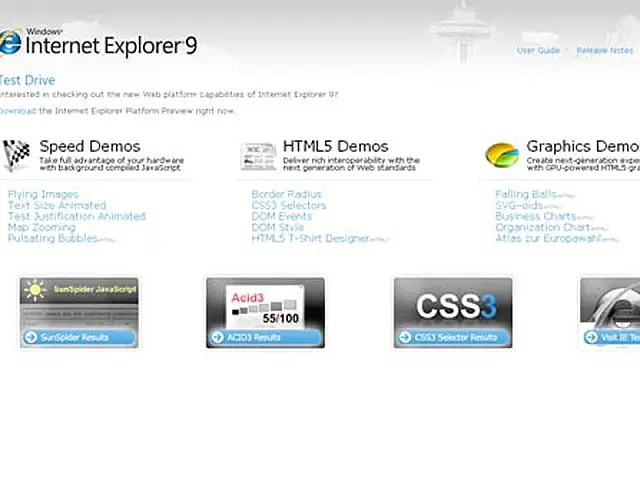Click the ACID3 Results button
The height and width of the screenshot is (480, 640).
(265, 337)
